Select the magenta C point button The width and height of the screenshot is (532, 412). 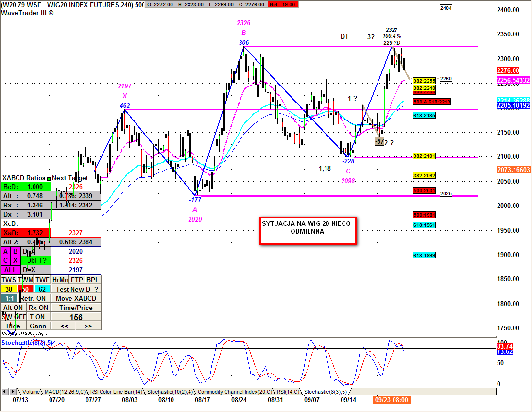pos(6,260)
